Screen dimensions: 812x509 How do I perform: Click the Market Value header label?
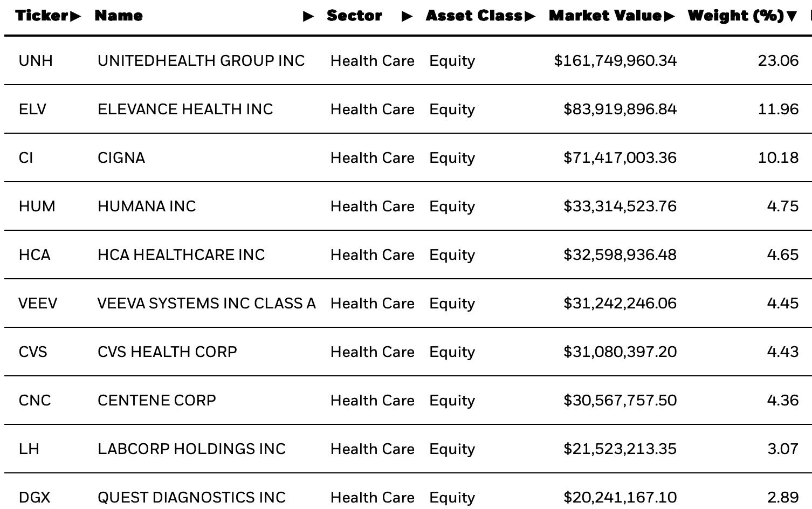click(x=605, y=16)
